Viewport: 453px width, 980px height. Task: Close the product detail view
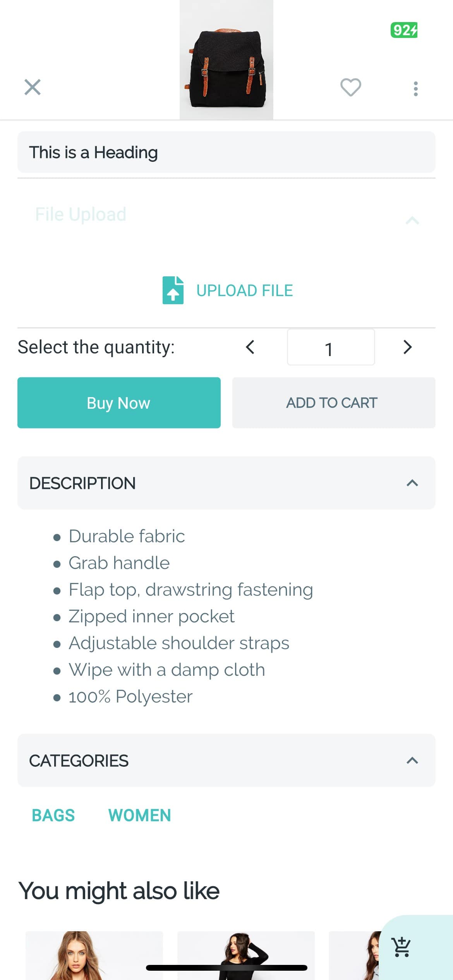pyautogui.click(x=33, y=88)
